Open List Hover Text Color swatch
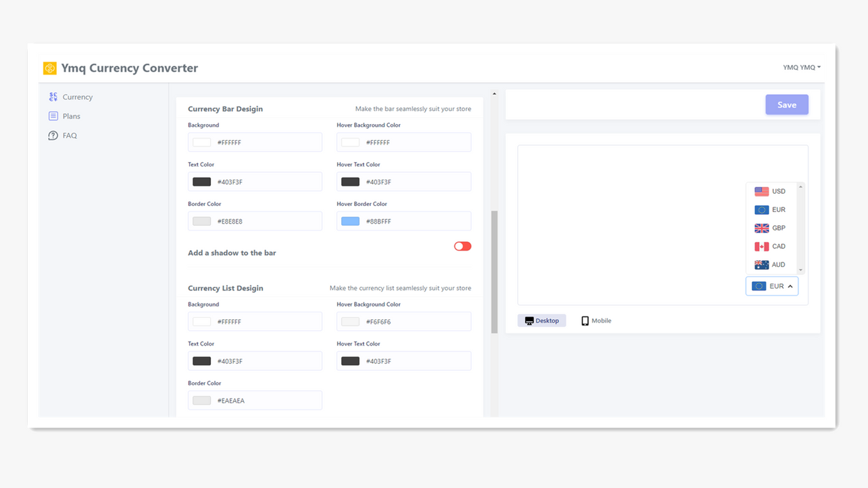868x488 pixels. [x=350, y=361]
